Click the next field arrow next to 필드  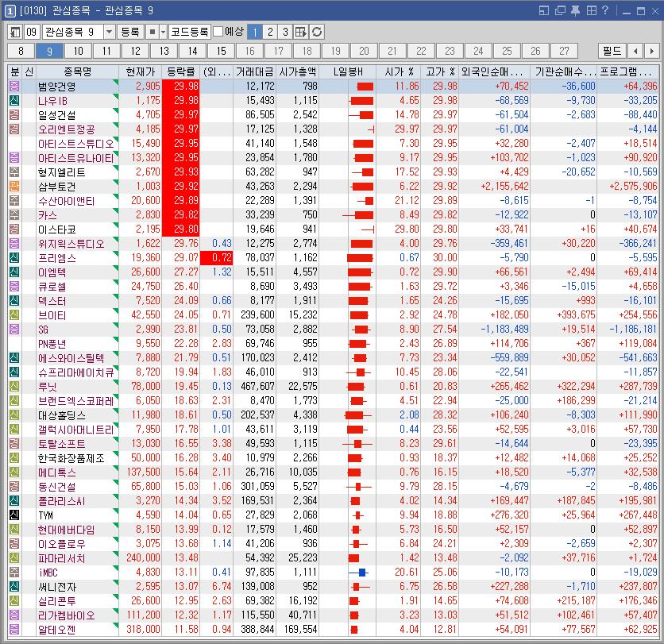point(651,52)
